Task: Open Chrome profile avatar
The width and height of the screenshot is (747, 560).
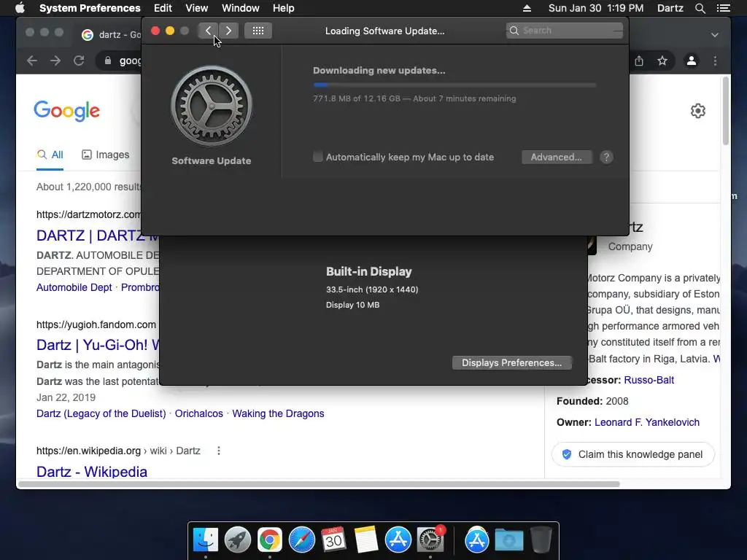Action: pyautogui.click(x=692, y=61)
